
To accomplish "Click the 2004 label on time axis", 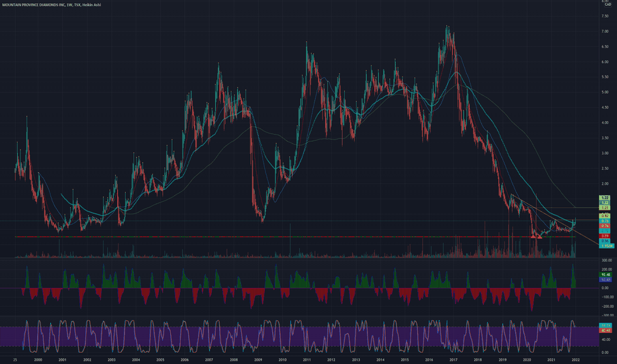I will click(136, 359).
